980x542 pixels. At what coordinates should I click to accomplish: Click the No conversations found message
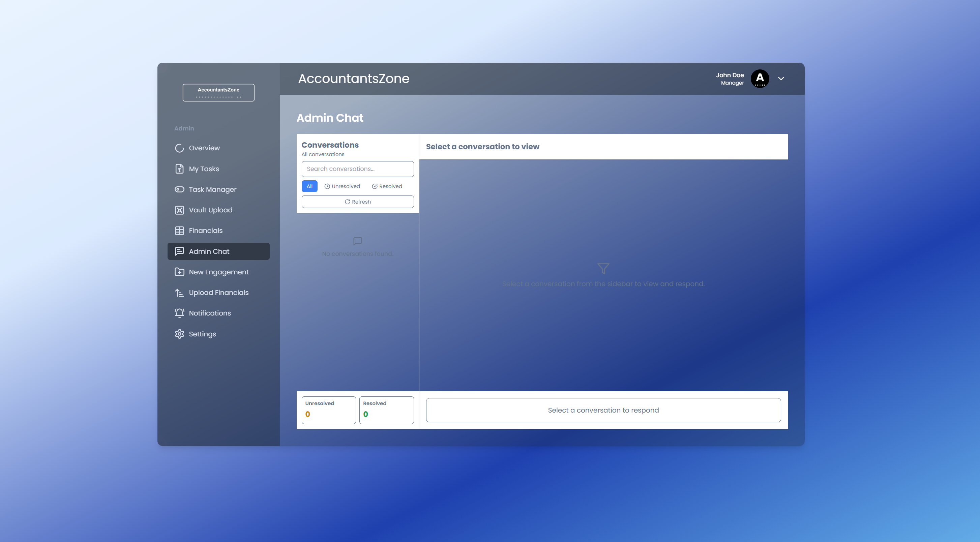358,254
